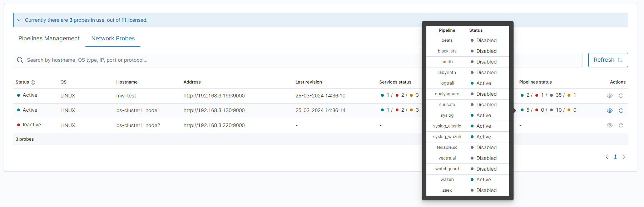Screen dimensions: 644x207
Task: Click the wazuh pipeline Active status
Action: pos(483,180)
